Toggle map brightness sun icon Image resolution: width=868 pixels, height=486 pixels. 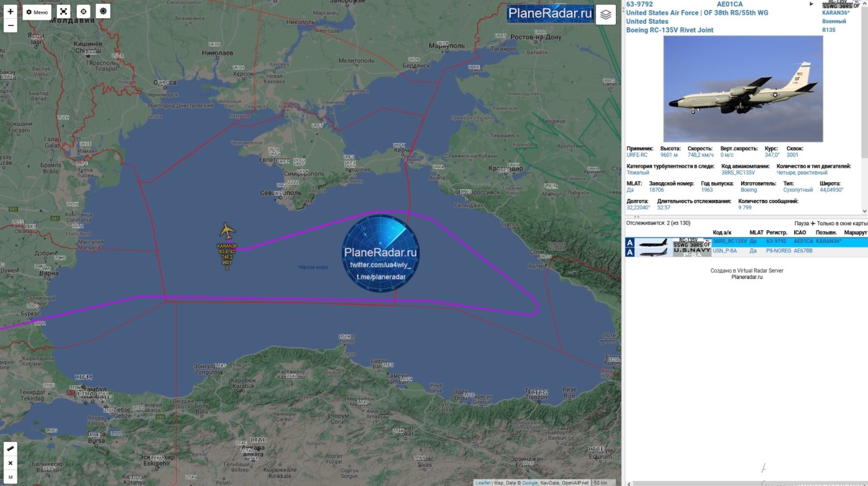pos(103,12)
